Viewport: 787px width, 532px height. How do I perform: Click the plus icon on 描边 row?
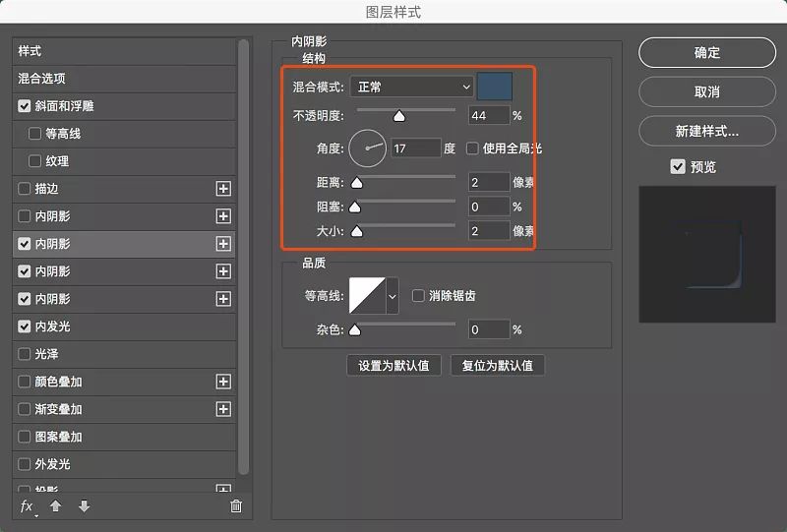223,189
